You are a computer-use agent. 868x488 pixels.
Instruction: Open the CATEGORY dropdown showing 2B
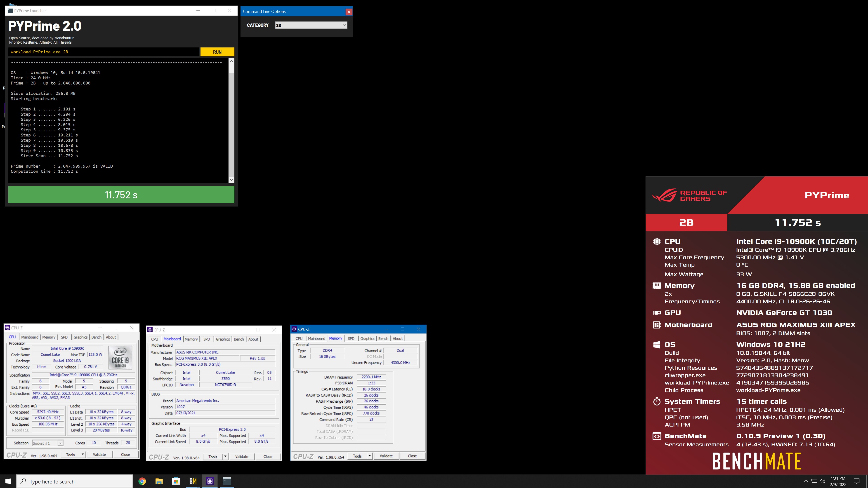(311, 25)
